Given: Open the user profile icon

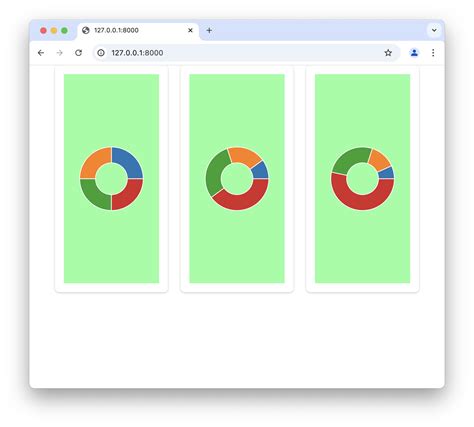Looking at the screenshot, I should tap(414, 53).
